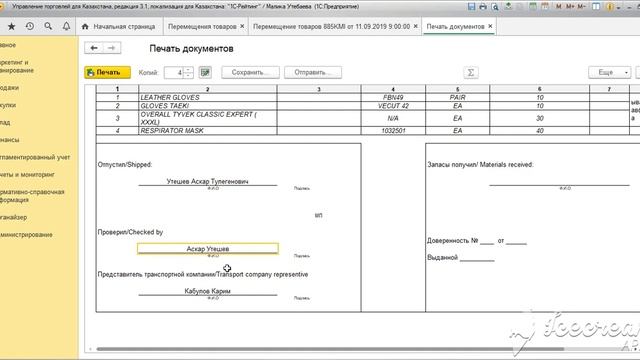Close the Печать документов tab
Viewport: 640px width, 360px height.
490,26
